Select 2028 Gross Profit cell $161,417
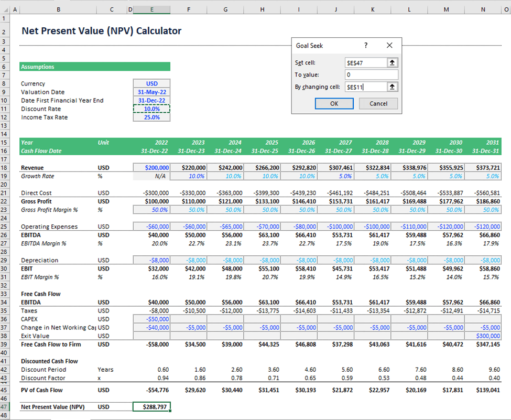The height and width of the screenshot is (420, 511). (x=373, y=201)
